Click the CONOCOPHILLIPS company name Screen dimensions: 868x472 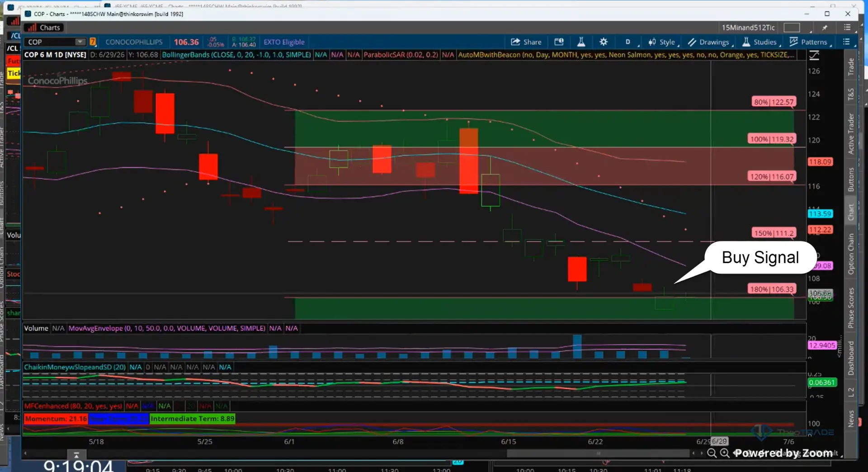(x=134, y=42)
